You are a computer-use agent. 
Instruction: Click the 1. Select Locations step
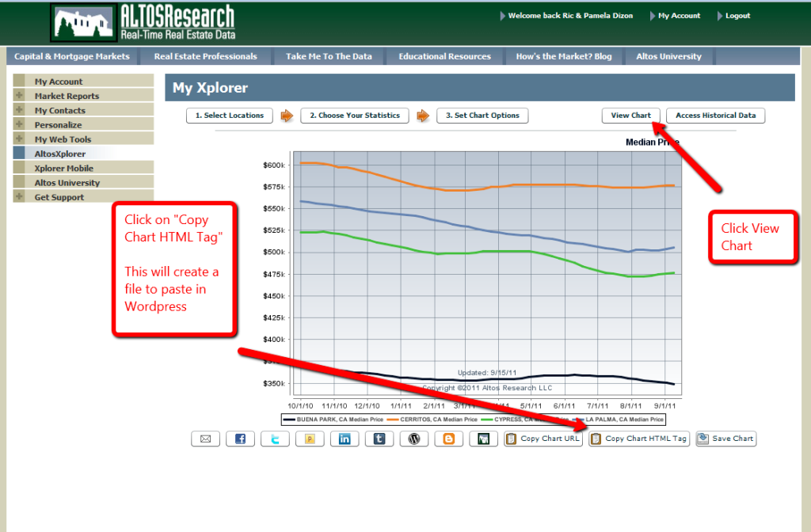[229, 116]
